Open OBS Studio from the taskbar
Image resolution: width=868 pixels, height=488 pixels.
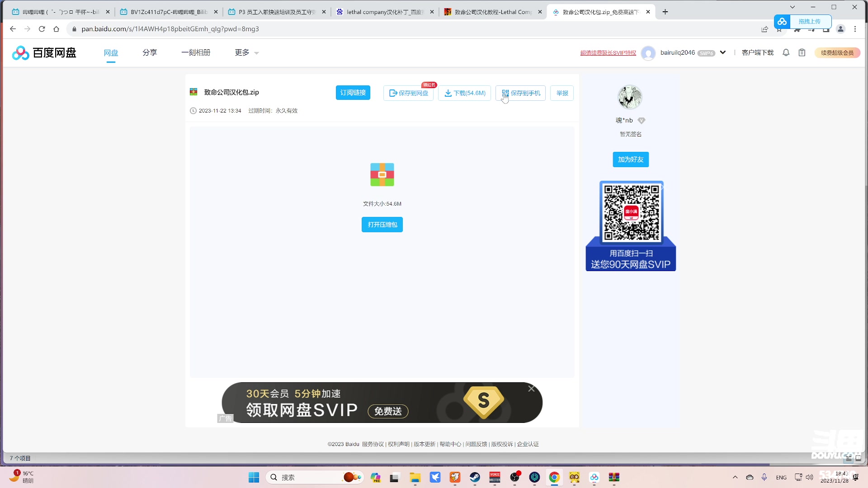(514, 477)
